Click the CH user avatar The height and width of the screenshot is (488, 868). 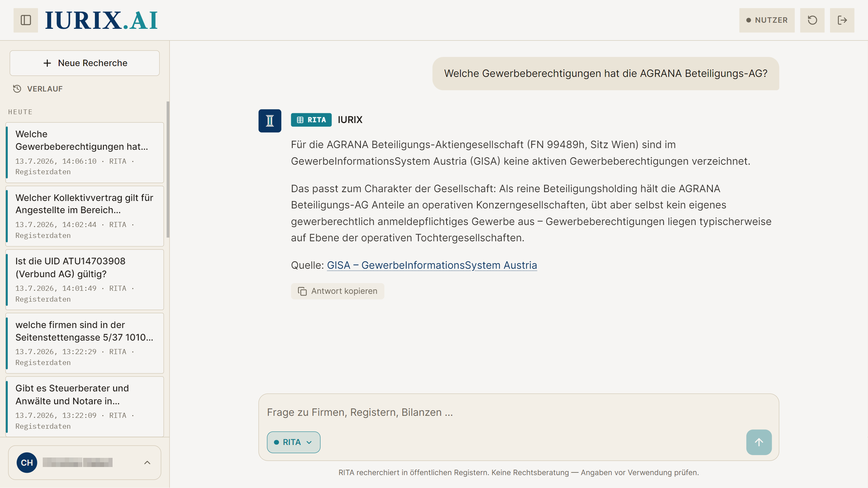point(27,463)
